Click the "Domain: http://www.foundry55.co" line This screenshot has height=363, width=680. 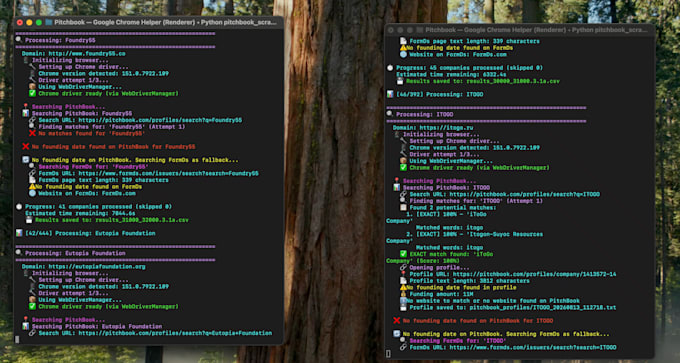coord(74,54)
